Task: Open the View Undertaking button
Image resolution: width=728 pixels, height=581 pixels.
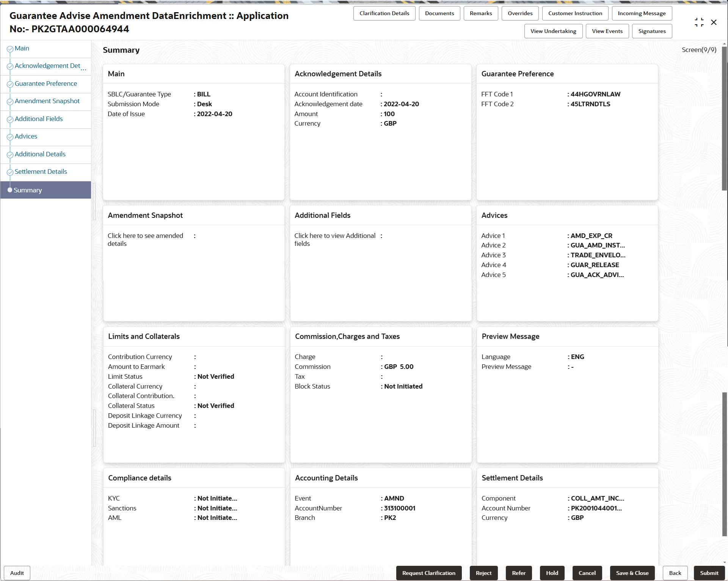Action: (x=553, y=31)
